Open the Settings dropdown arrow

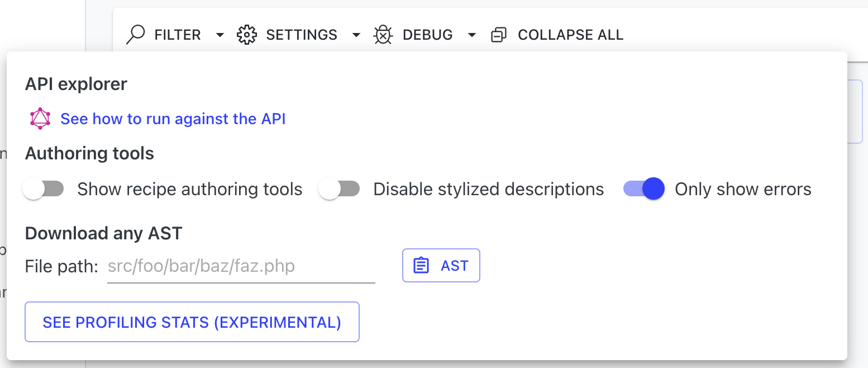coord(356,35)
